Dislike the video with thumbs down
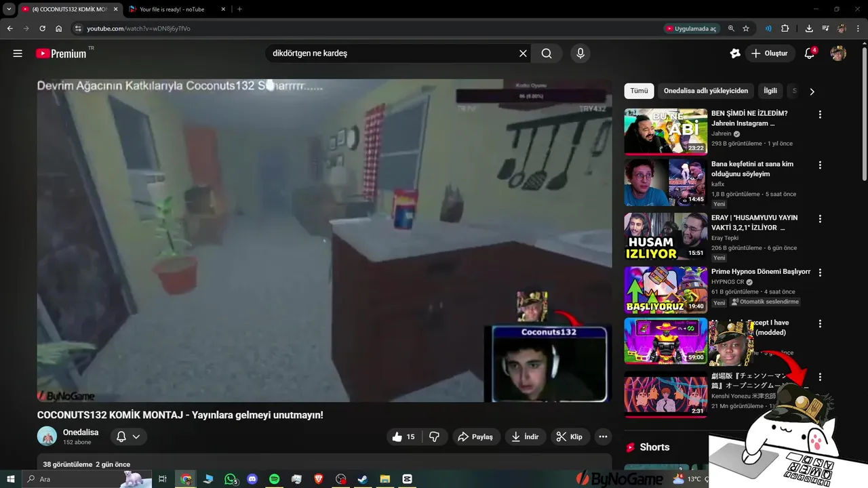The height and width of the screenshot is (488, 868). tap(435, 437)
